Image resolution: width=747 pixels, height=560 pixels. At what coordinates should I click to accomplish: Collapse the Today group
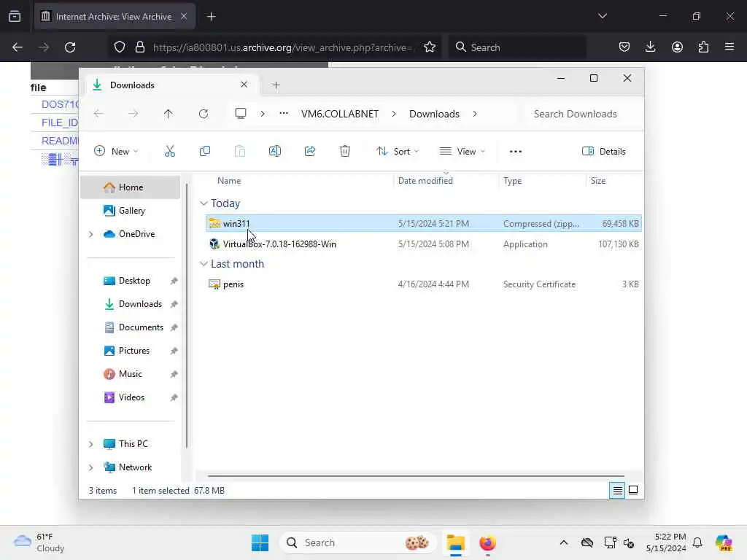[204, 203]
